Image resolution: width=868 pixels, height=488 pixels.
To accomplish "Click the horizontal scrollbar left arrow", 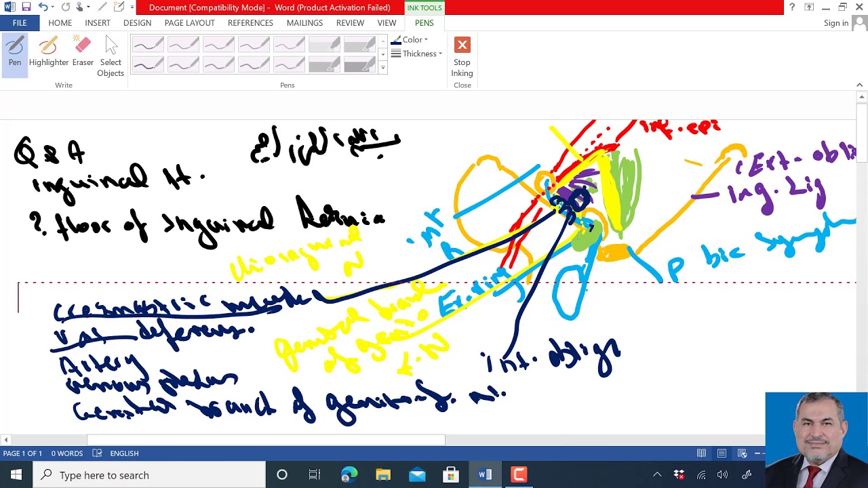I will [x=6, y=440].
